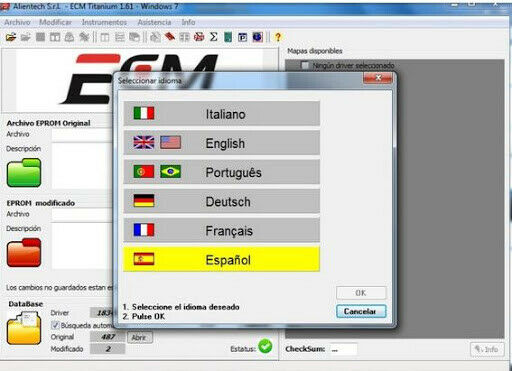Screen dimensions: 512x371
Task: Click the United Kingdom flag icon
Action: click(144, 143)
